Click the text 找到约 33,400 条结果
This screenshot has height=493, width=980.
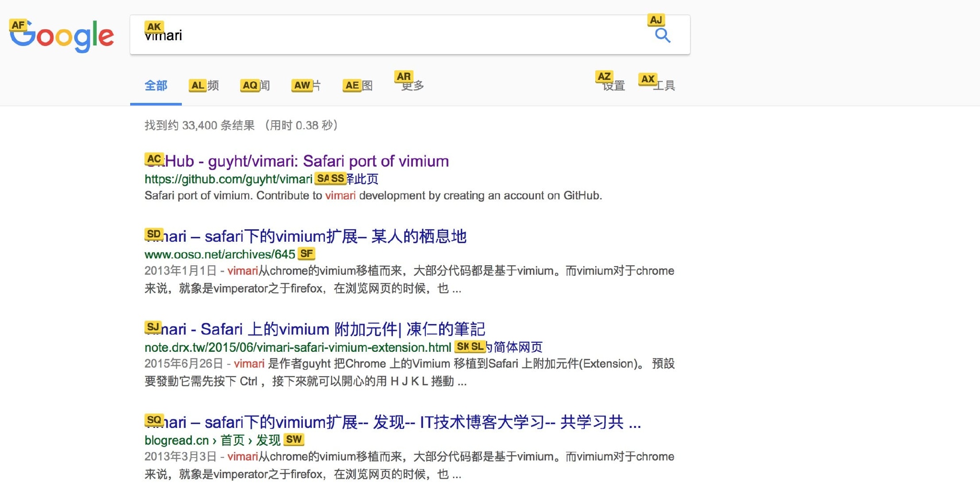pos(200,125)
